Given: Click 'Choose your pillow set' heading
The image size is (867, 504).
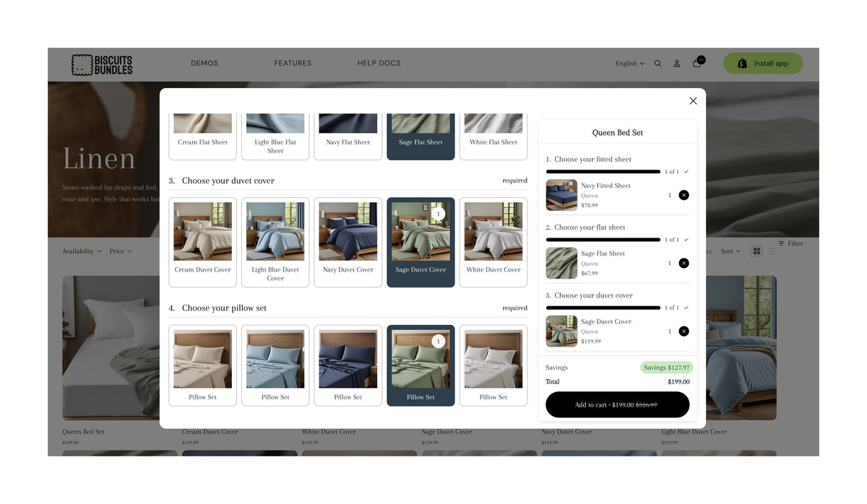Looking at the screenshot, I should (224, 308).
